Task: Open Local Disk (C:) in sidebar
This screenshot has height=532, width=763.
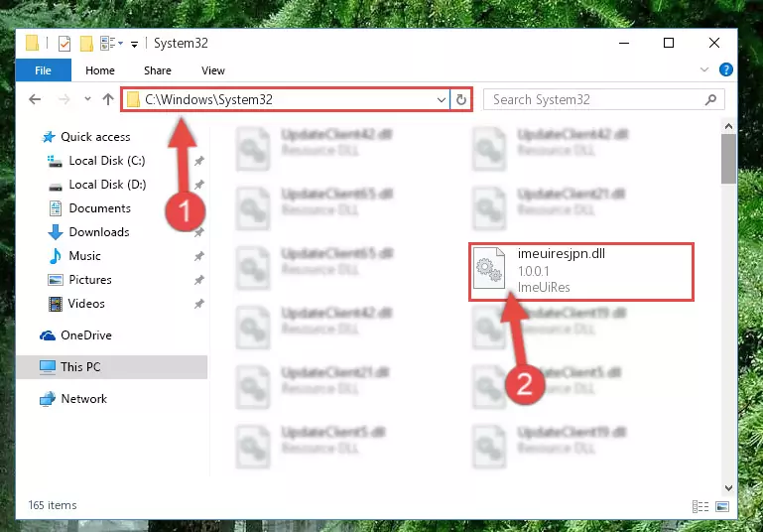Action: [x=107, y=161]
